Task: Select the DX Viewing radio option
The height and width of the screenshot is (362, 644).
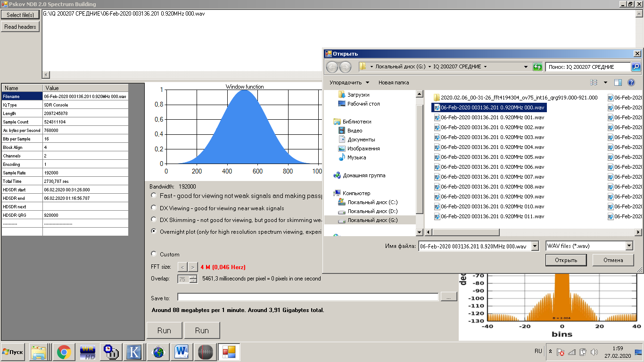Action: pyautogui.click(x=154, y=208)
